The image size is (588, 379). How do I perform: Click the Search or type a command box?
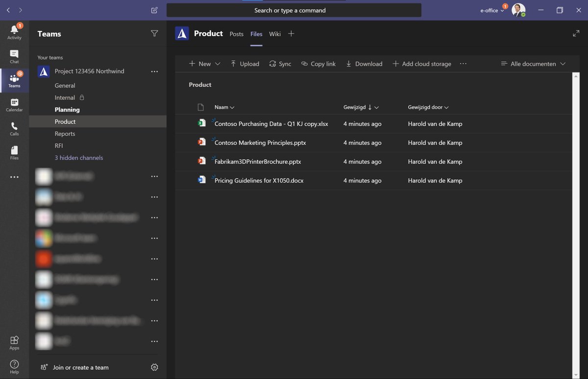[x=294, y=10]
